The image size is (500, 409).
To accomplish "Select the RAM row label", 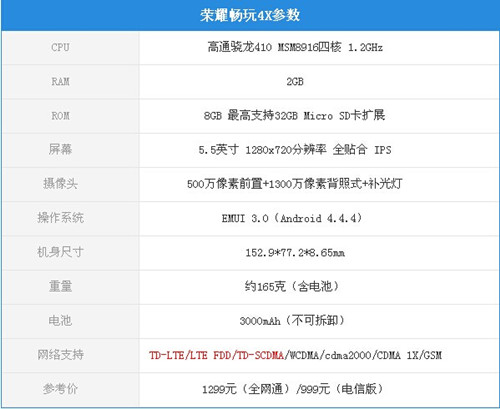I will coord(60,81).
